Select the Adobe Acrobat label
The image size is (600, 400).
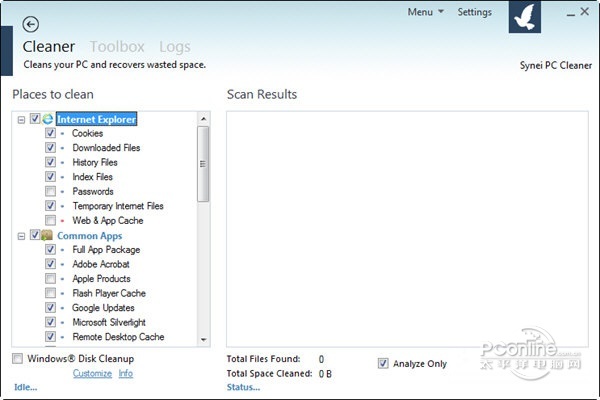click(x=101, y=264)
